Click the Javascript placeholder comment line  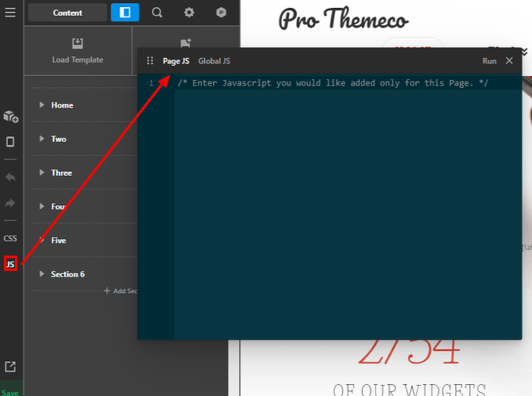tap(332, 83)
